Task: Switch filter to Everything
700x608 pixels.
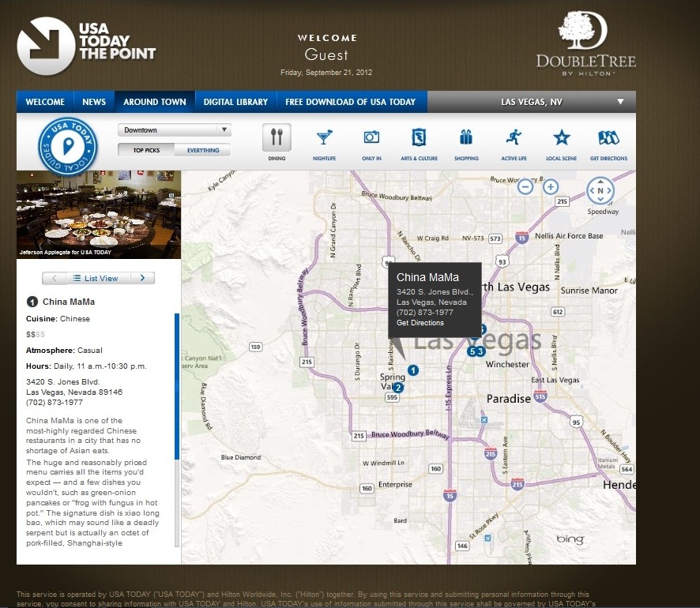Action: pos(203,150)
